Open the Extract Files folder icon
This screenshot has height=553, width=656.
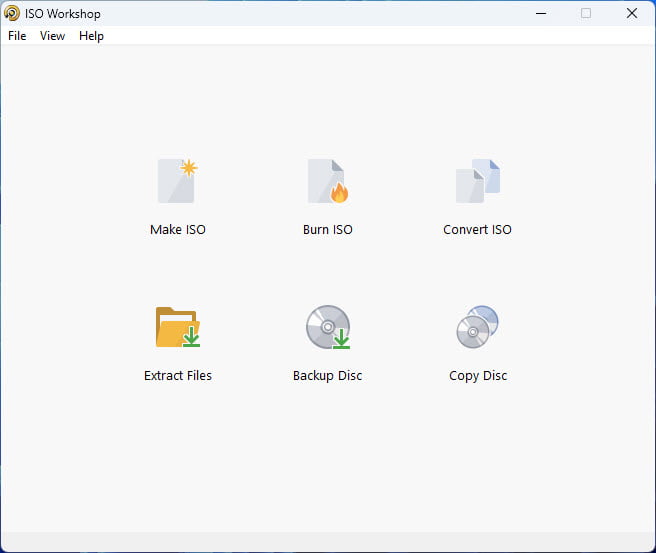(178, 327)
